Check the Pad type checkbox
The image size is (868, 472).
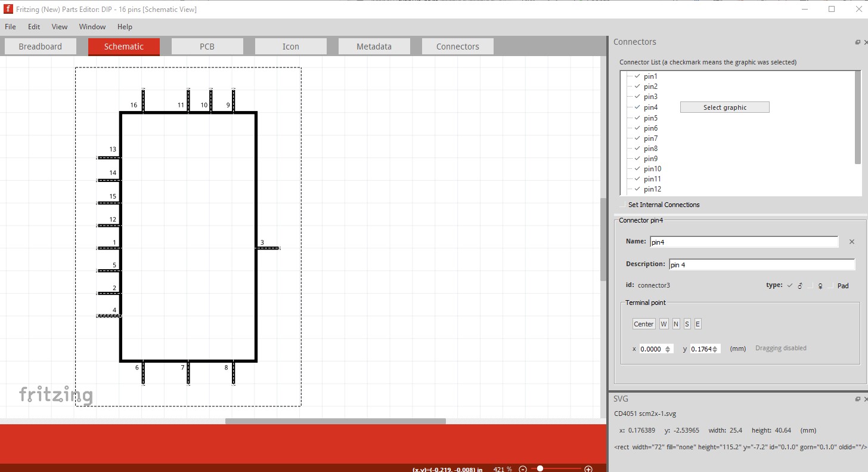tap(830, 285)
